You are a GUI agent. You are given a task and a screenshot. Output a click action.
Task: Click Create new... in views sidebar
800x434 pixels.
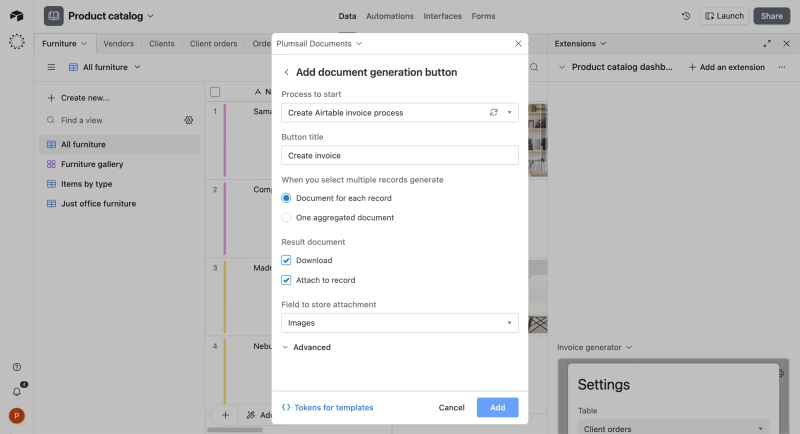78,97
